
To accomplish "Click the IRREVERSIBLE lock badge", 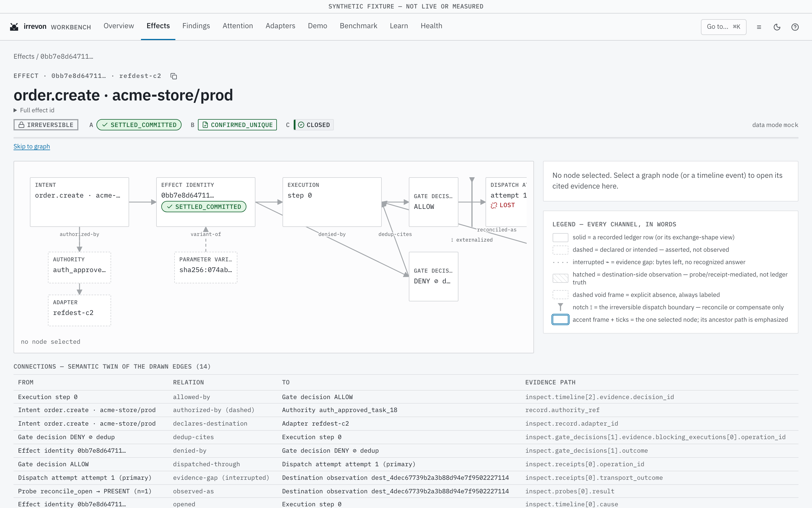I will click(x=46, y=125).
